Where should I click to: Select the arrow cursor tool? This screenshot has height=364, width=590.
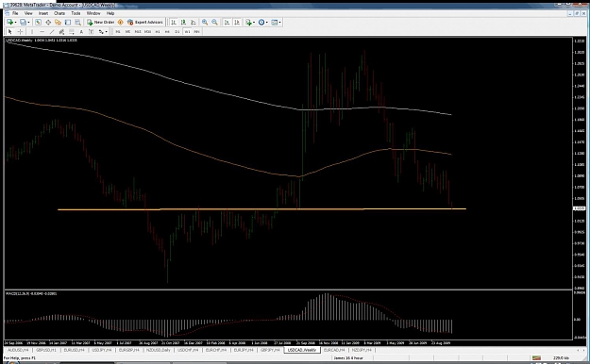10,31
